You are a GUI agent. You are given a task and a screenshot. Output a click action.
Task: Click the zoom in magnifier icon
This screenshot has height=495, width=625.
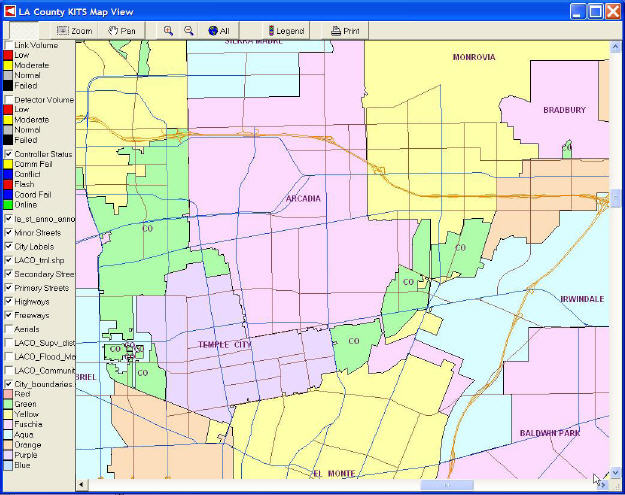tap(169, 31)
